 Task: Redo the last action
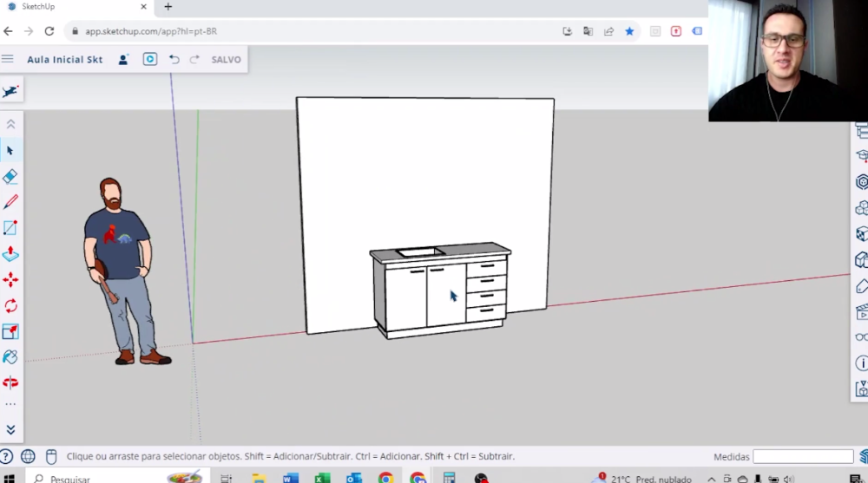click(x=194, y=59)
